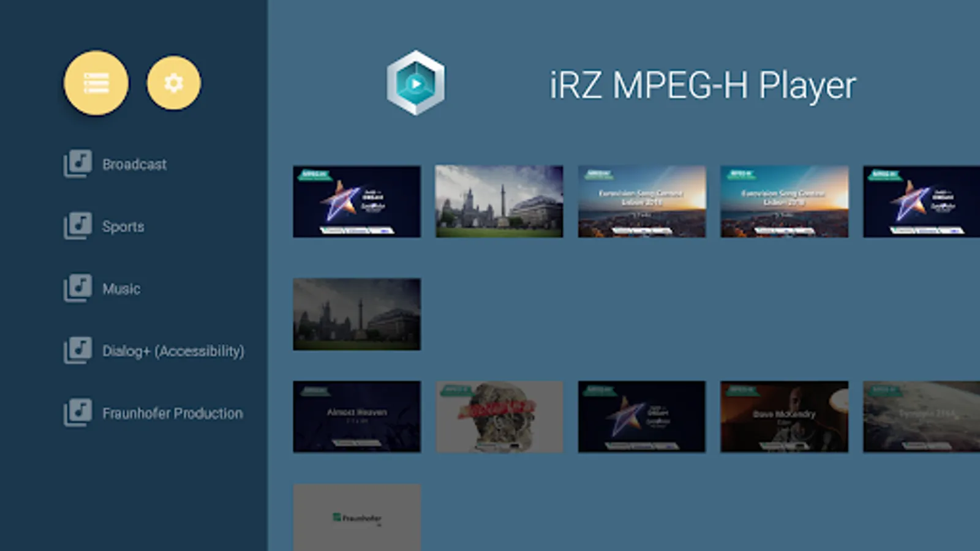The width and height of the screenshot is (980, 551).
Task: Open the right Eurovision Song Contest Lisbon thumbnail
Action: [x=785, y=201]
